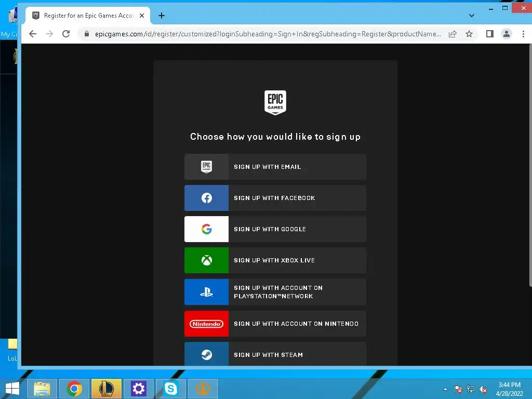The width and height of the screenshot is (532, 399).
Task: Click Action Center flag tray icon
Action: pos(458,389)
